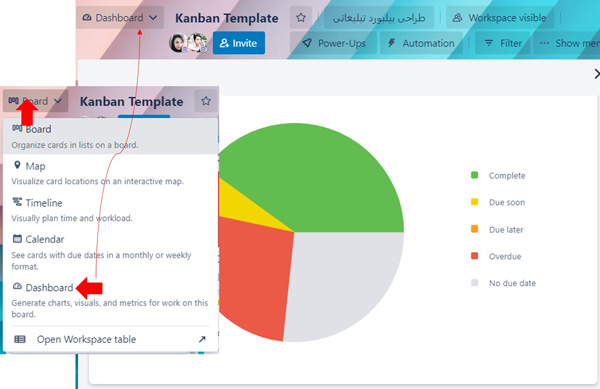Open the Filter option
Image resolution: width=600 pixels, height=389 pixels.
503,43
